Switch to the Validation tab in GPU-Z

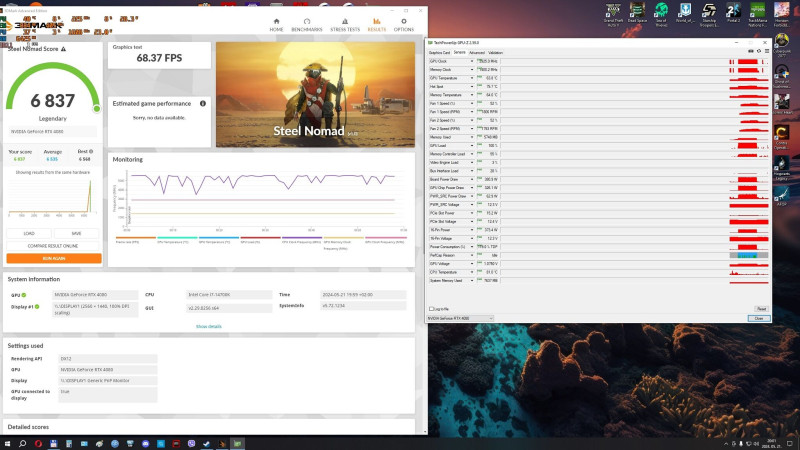click(495, 53)
